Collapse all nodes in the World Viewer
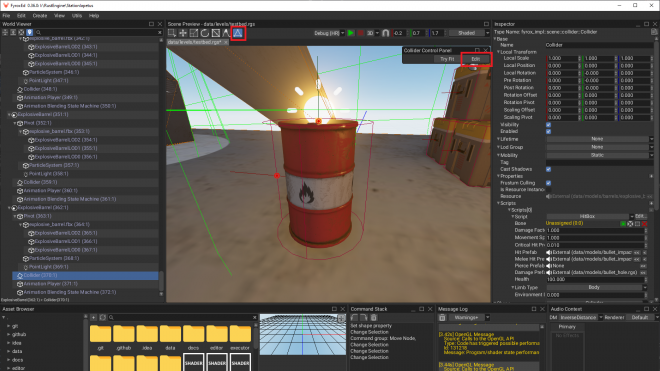660x371 pixels. [5, 32]
